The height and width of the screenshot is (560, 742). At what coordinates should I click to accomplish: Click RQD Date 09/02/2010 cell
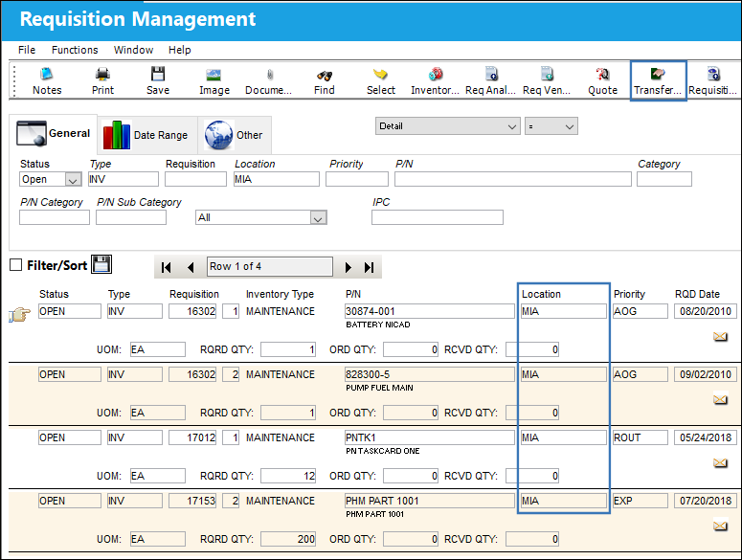tap(705, 374)
